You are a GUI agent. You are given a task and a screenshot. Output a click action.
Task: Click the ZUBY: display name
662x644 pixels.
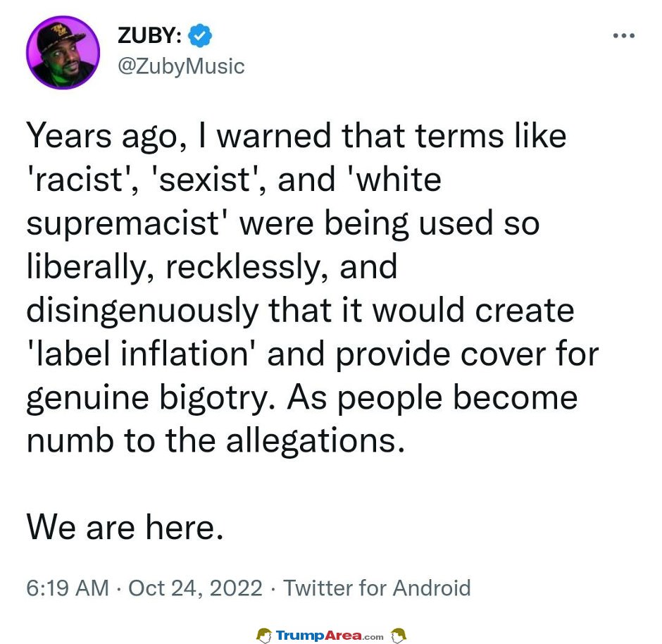tap(150, 35)
